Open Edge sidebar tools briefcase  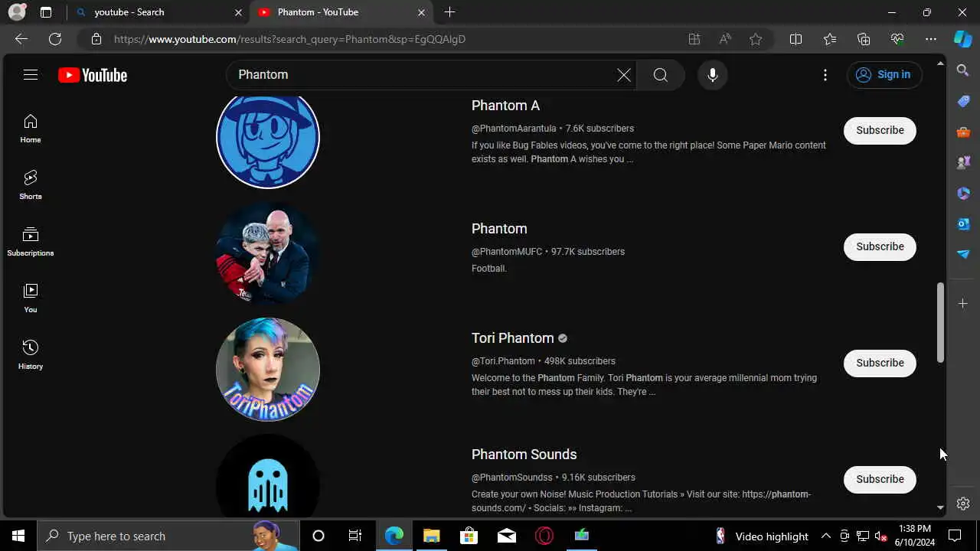click(x=963, y=132)
